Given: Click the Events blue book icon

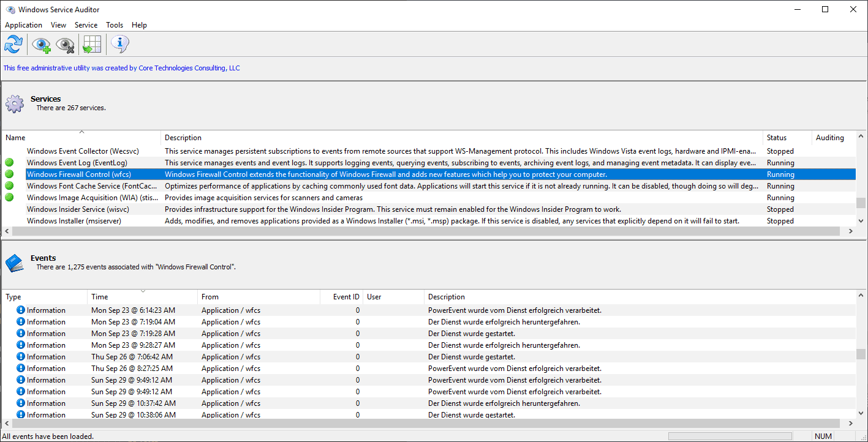Looking at the screenshot, I should coord(15,263).
